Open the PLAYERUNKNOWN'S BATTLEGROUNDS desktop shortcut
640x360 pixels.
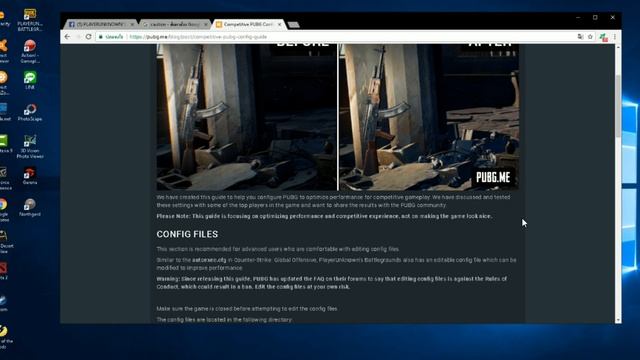[29, 20]
